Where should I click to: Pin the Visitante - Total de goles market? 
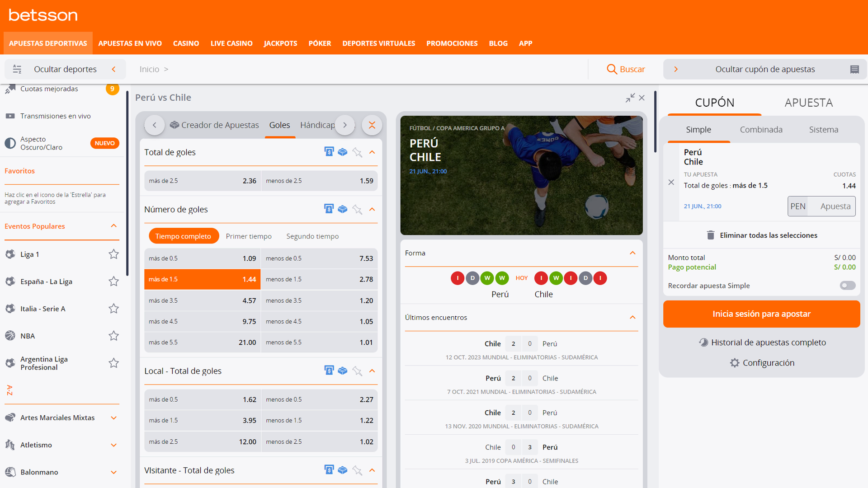tap(357, 470)
